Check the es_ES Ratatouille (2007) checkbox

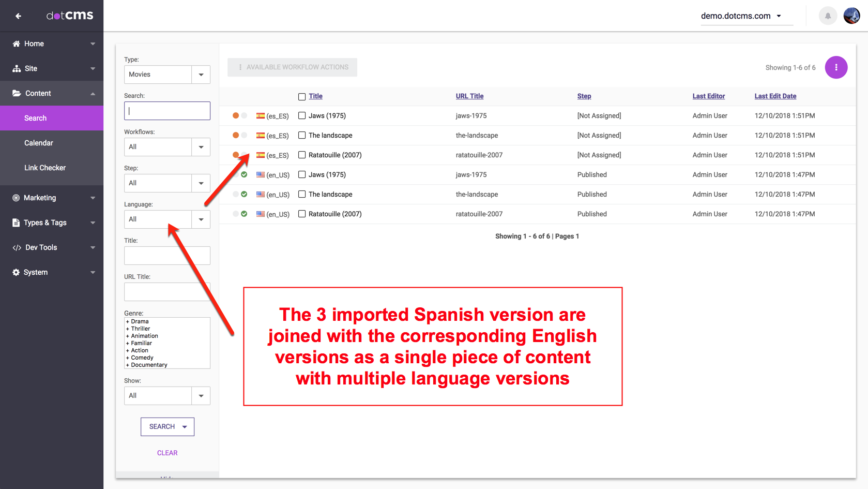coord(302,155)
